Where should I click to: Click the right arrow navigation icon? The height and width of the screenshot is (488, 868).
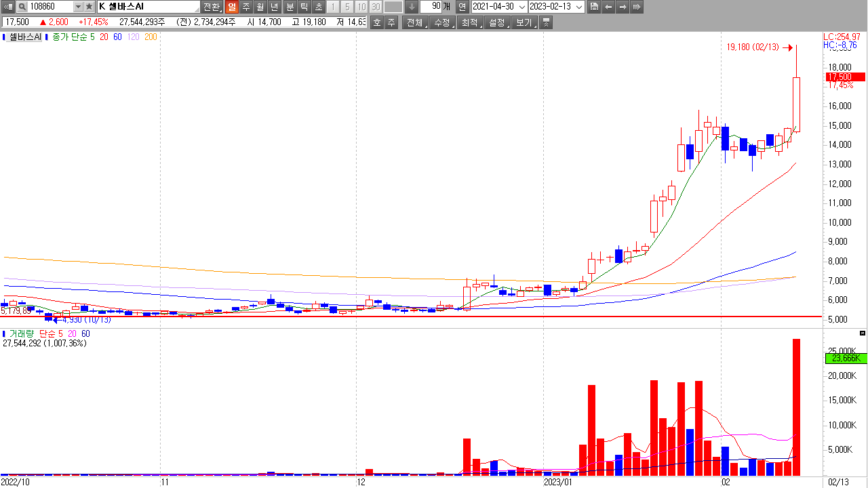pyautogui.click(x=623, y=7)
